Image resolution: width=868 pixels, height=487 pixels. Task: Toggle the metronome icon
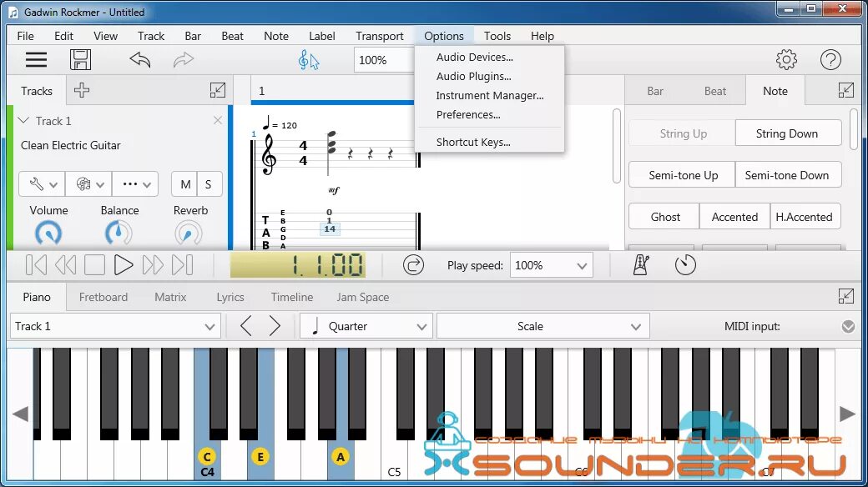pyautogui.click(x=641, y=265)
